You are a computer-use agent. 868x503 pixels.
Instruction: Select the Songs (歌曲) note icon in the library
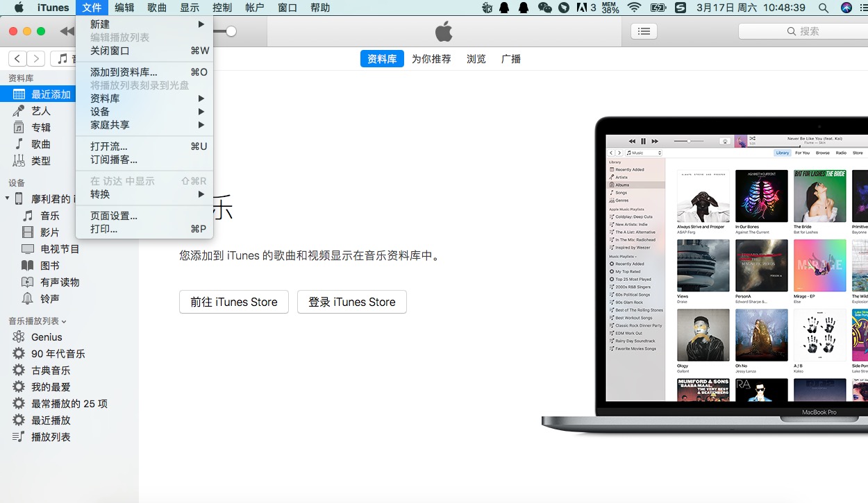19,144
